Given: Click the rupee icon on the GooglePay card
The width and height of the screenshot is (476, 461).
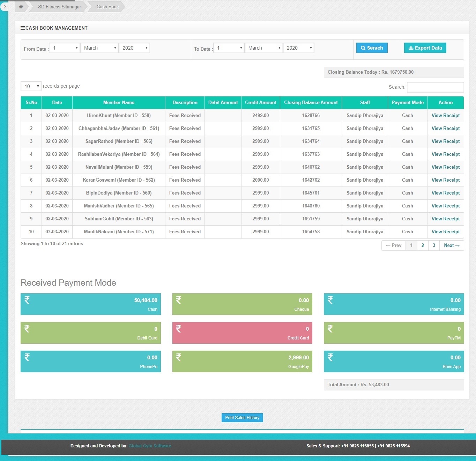Looking at the screenshot, I should pos(179,357).
